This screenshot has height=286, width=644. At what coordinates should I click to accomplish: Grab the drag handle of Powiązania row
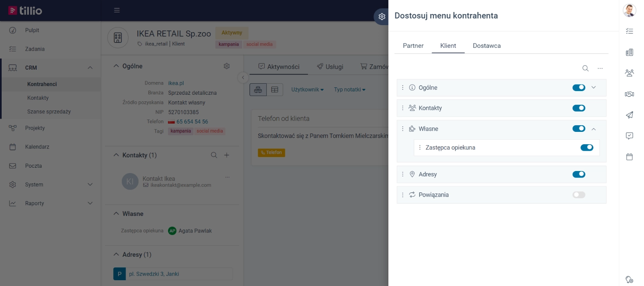[403, 195]
